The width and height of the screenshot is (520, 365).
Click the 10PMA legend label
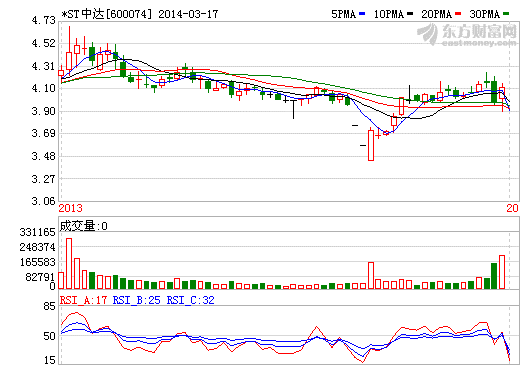tap(388, 14)
